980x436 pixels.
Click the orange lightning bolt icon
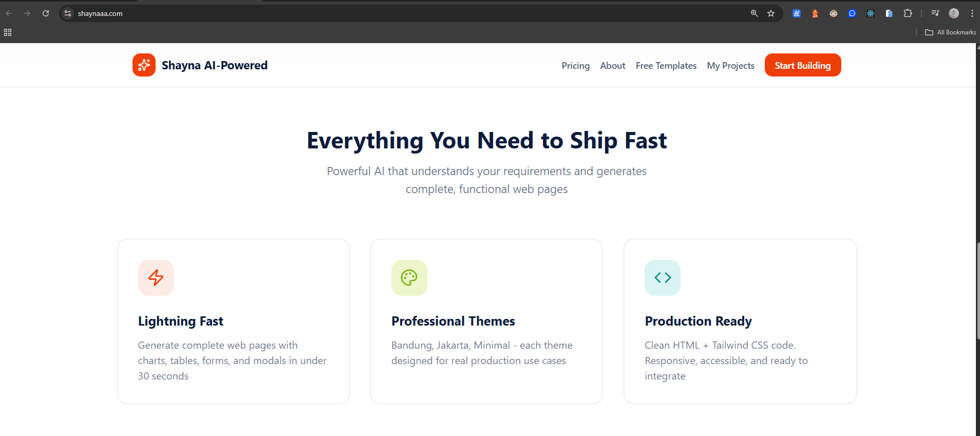(156, 278)
